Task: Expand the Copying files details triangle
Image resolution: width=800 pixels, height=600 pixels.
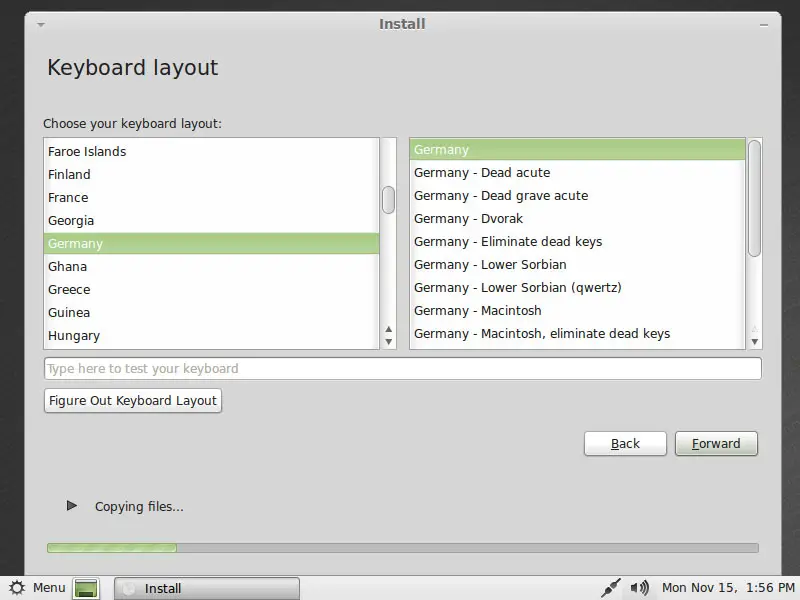Action: tap(71, 506)
